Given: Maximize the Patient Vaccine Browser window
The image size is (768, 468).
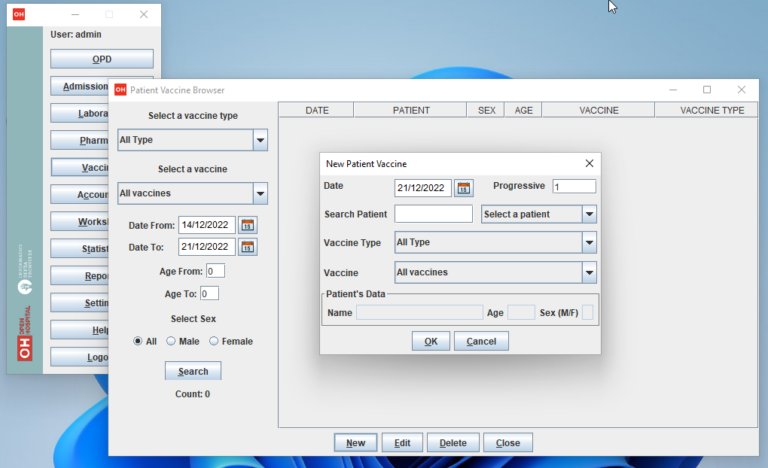Looking at the screenshot, I should point(706,90).
